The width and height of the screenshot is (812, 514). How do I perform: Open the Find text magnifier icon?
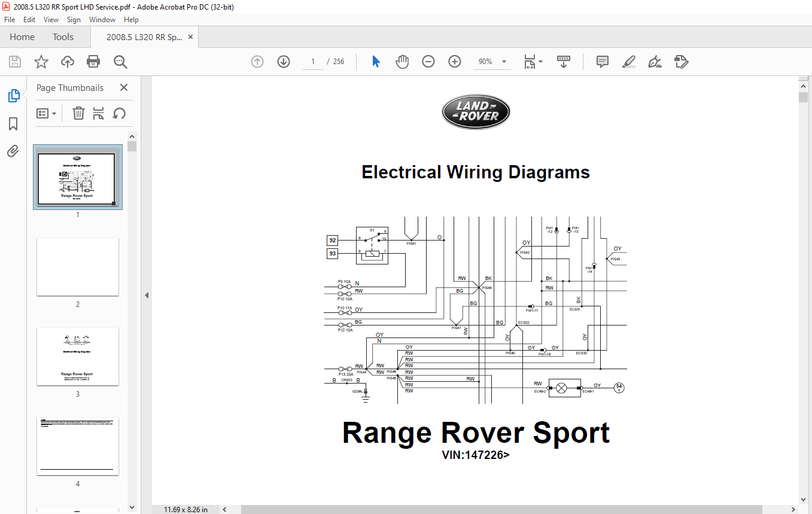tap(121, 62)
